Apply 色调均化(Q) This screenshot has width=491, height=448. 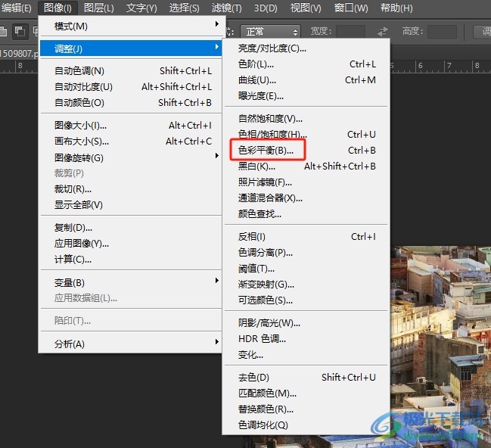tap(306, 425)
